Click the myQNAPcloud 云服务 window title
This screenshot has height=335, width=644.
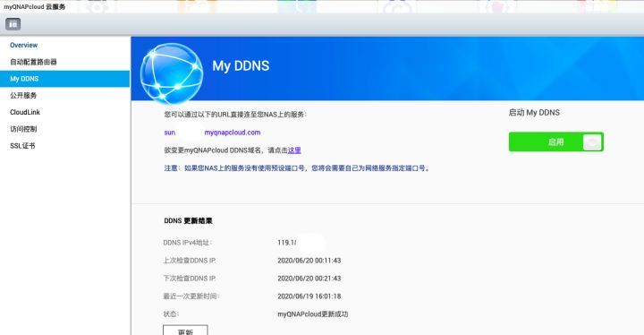tap(35, 6)
